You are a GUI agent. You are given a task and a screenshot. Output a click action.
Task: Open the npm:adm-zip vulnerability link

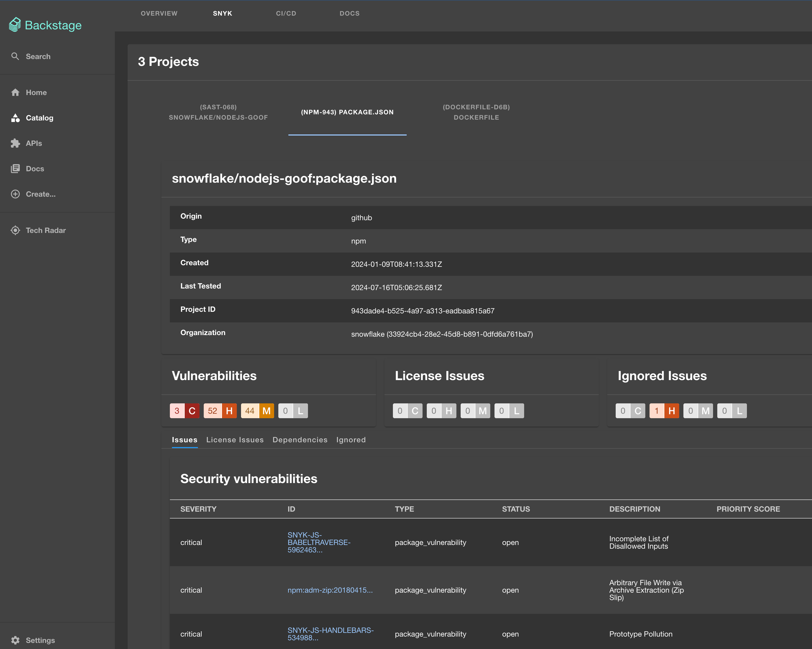[x=330, y=590]
